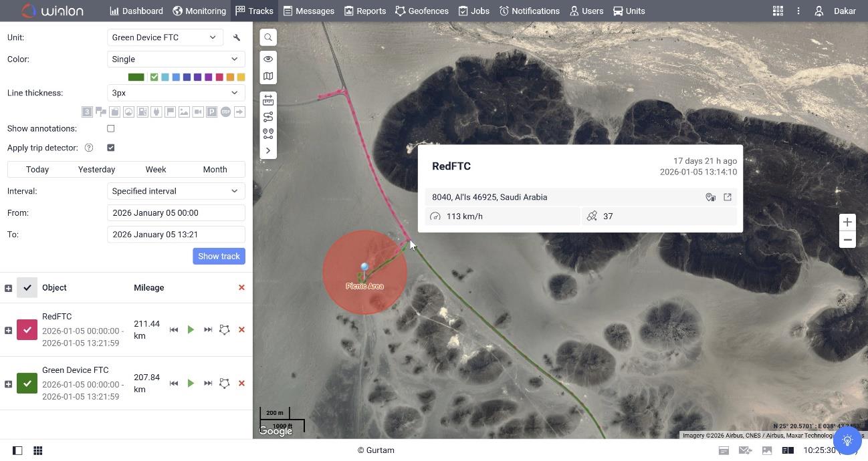Expand all tracks plus icon in header
Screen dimensions: 868x461
(8, 288)
